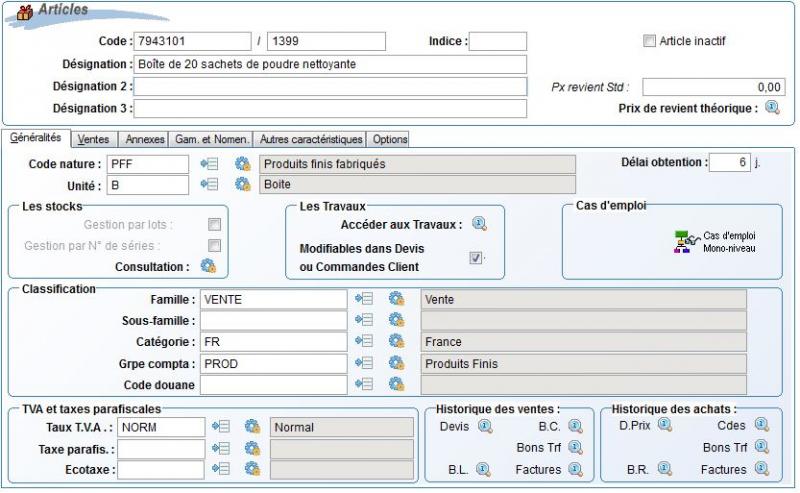Click the Devis sales history magnifier

[x=485, y=427]
